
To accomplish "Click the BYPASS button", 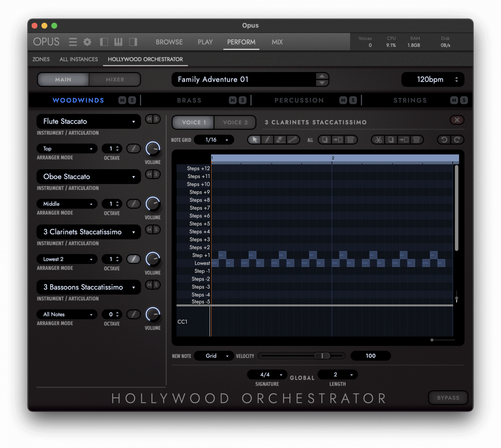I will click(448, 398).
